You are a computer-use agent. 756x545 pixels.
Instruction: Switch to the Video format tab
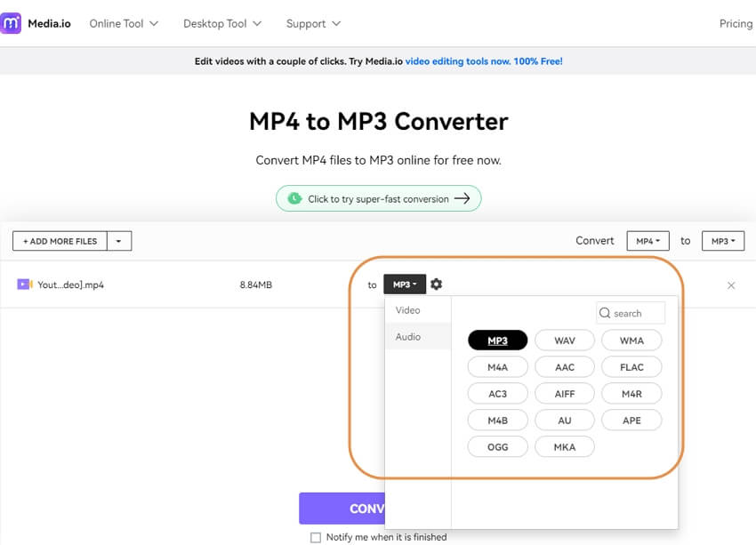pos(417,310)
